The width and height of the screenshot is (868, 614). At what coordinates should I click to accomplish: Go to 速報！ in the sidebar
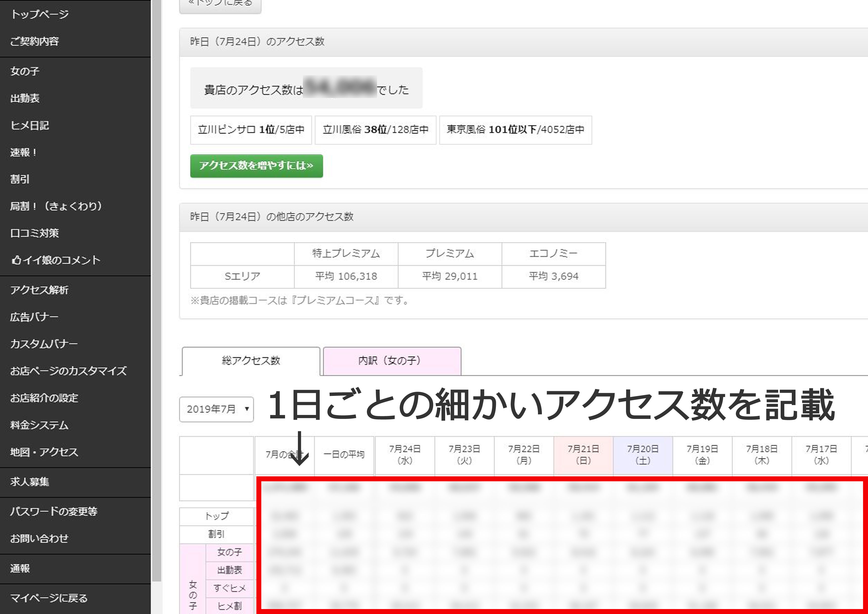coord(24,152)
